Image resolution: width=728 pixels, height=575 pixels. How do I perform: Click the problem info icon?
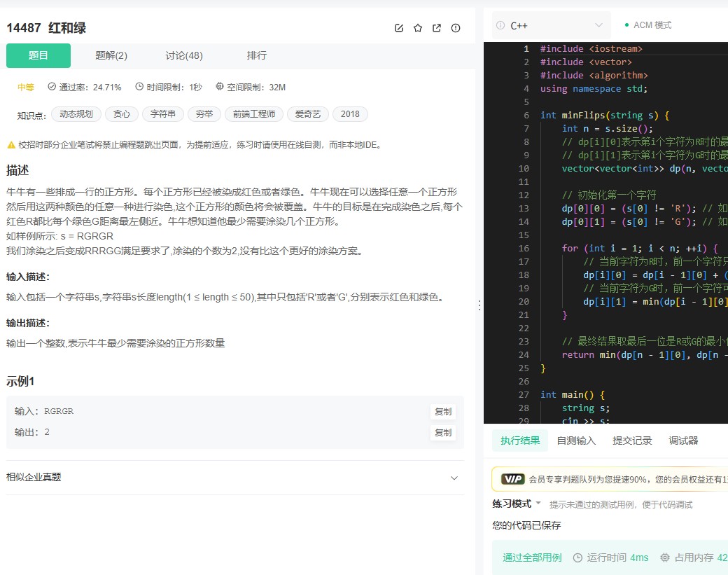click(456, 28)
